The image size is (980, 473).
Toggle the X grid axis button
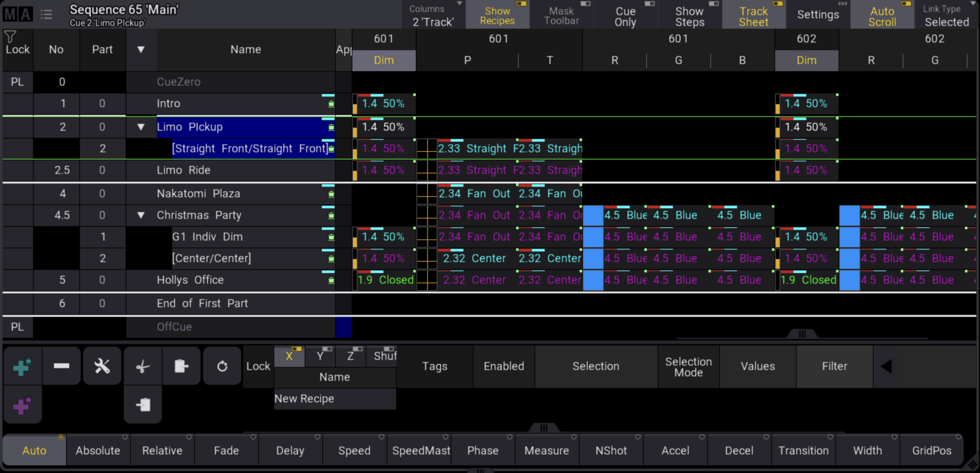(x=289, y=356)
